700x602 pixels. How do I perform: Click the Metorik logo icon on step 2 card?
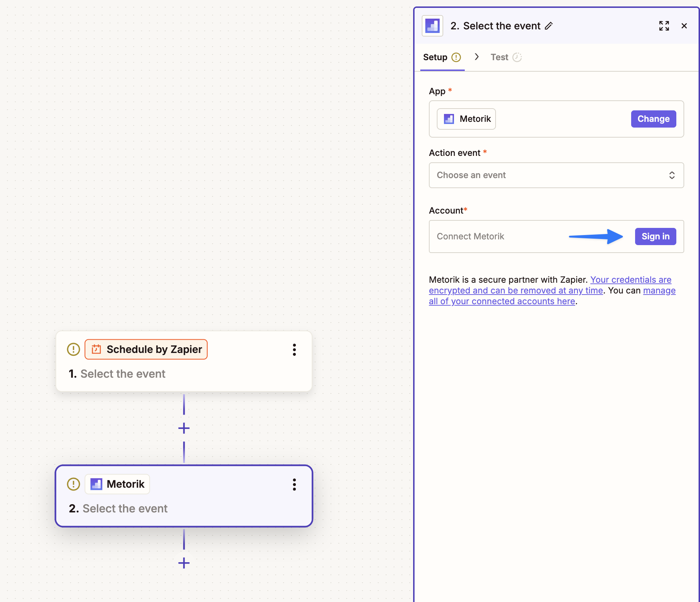point(96,484)
